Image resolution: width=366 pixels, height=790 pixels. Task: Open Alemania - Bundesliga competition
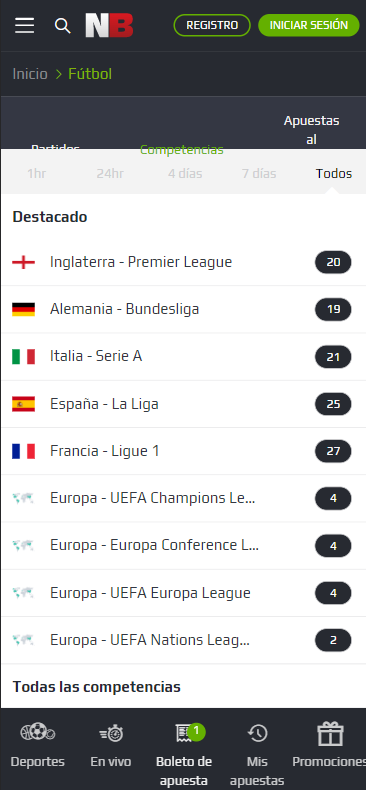click(x=183, y=309)
